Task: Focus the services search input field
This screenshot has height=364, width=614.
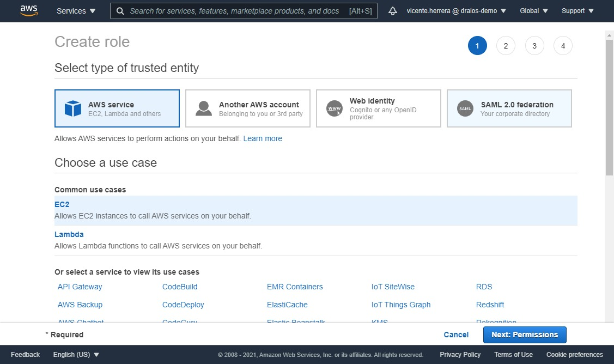Action: point(244,11)
